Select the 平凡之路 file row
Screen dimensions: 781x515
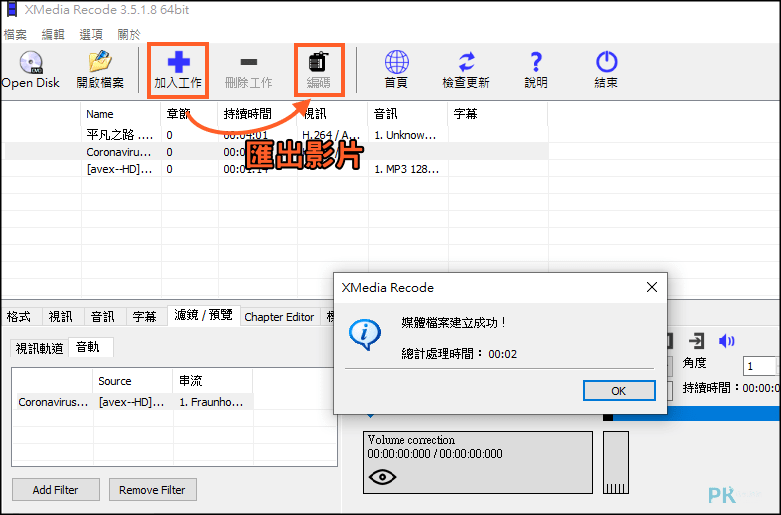[x=276, y=135]
